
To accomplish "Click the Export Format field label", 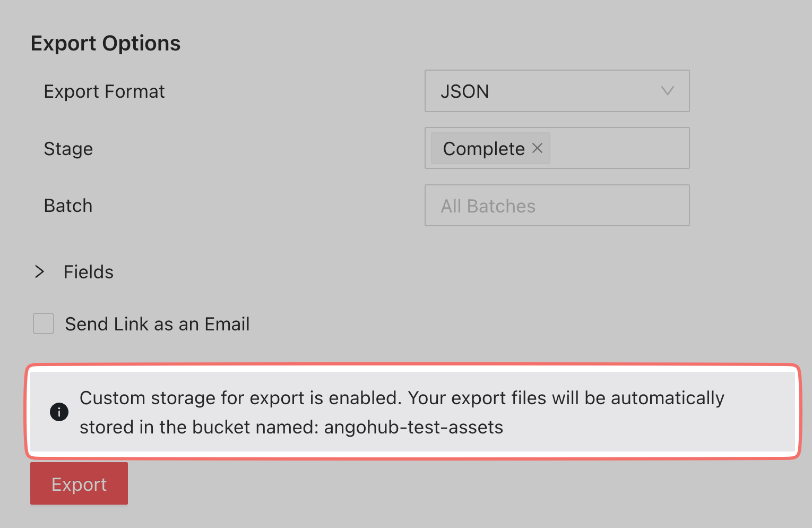I will (x=105, y=91).
